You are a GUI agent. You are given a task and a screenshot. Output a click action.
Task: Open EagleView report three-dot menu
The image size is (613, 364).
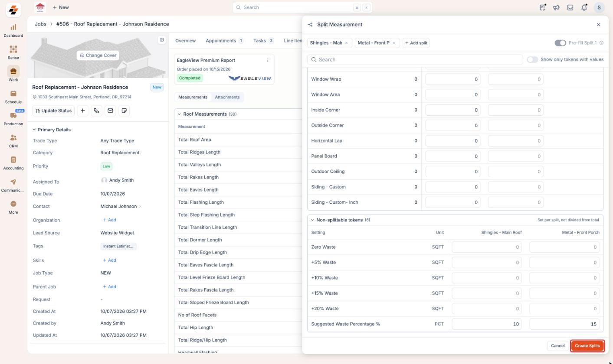point(268,60)
